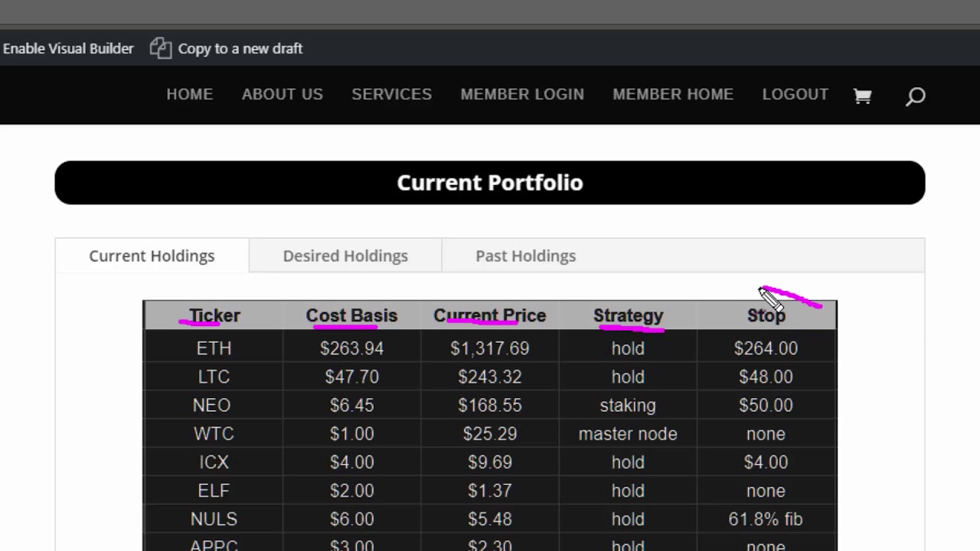
Task: Click WTC current price $25.29
Action: pos(490,433)
